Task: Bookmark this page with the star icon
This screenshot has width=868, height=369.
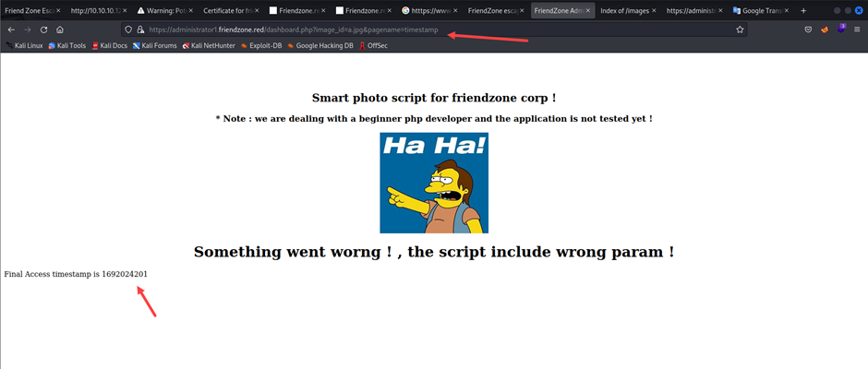Action: pyautogui.click(x=740, y=30)
